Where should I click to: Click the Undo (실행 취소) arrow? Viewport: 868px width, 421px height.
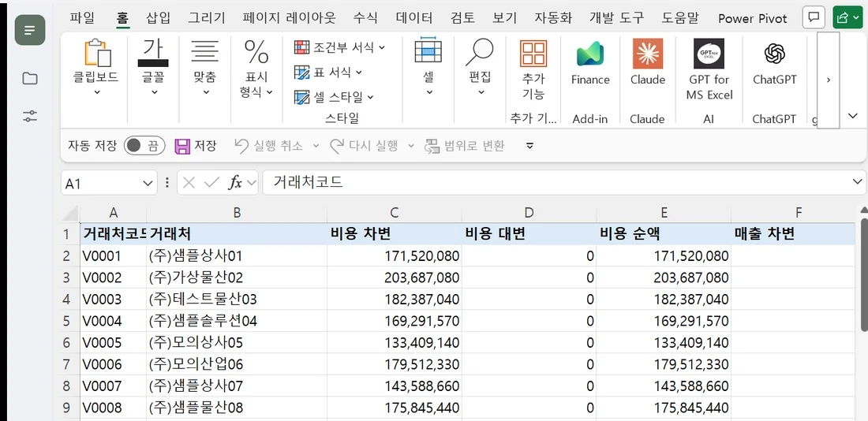pyautogui.click(x=242, y=146)
